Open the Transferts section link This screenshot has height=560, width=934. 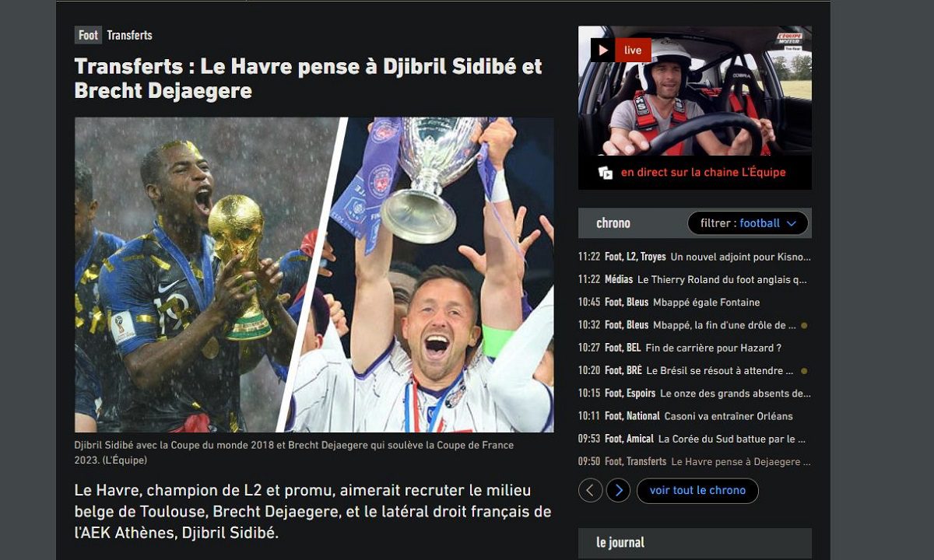129,35
